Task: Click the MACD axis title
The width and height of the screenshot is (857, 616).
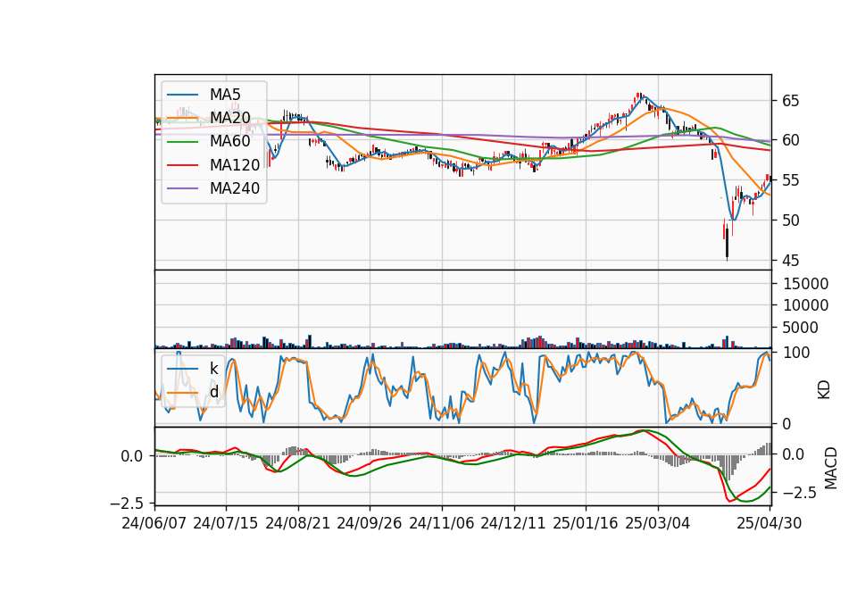Action: coord(831,468)
